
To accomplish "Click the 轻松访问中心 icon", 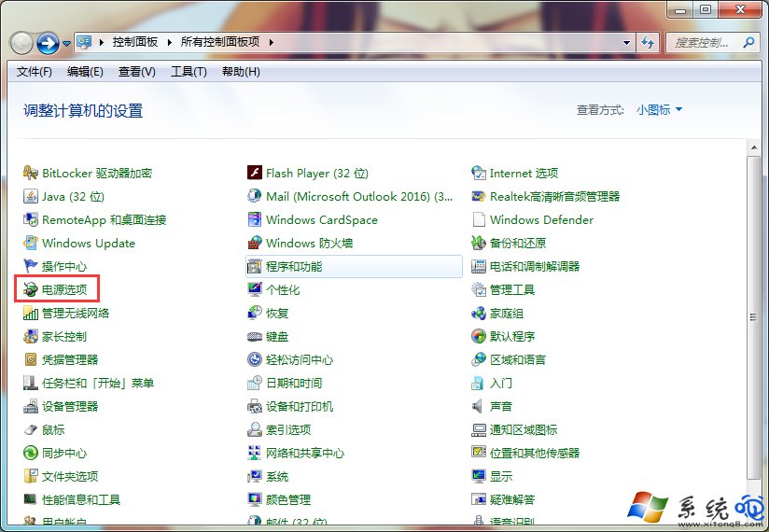I will pyautogui.click(x=255, y=359).
